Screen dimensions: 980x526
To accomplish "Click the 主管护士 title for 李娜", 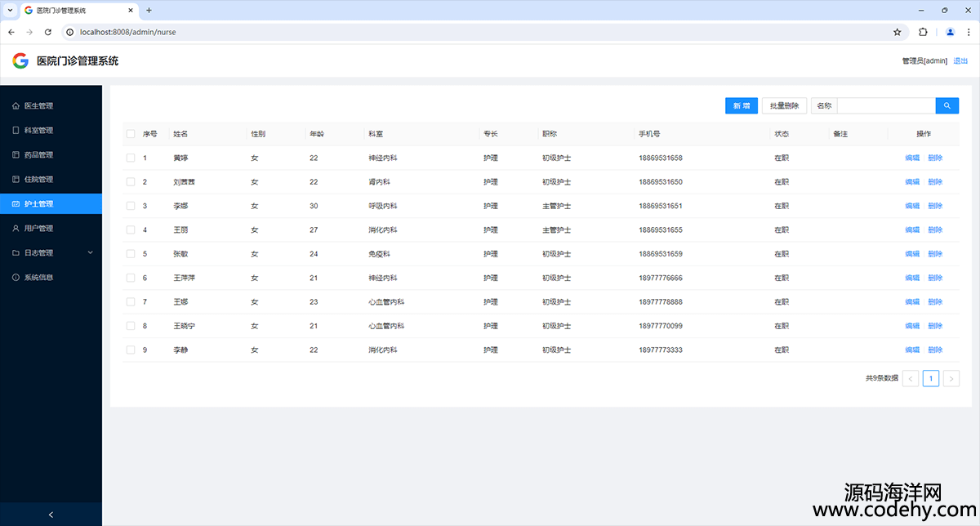I will [x=557, y=206].
